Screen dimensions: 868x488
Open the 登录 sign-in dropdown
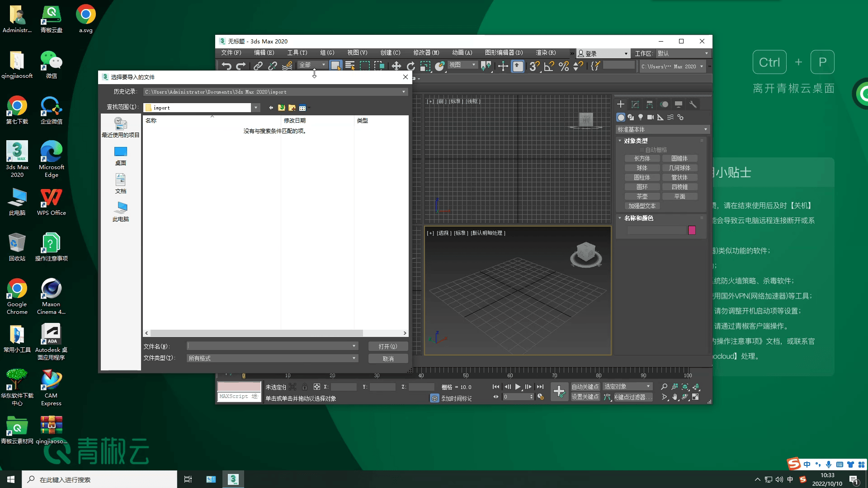(603, 53)
